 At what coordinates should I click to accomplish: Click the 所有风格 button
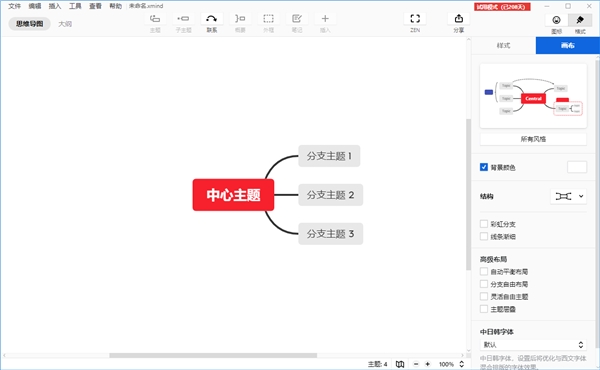[533, 139]
